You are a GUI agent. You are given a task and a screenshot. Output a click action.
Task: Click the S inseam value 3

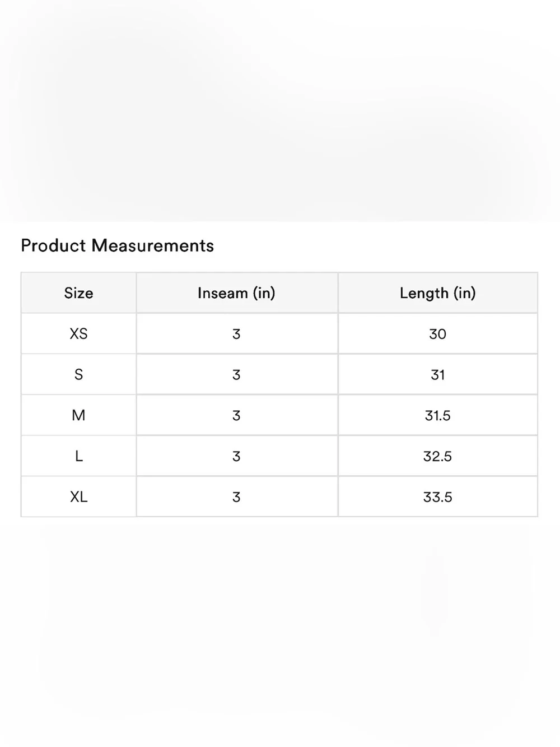coord(237,374)
